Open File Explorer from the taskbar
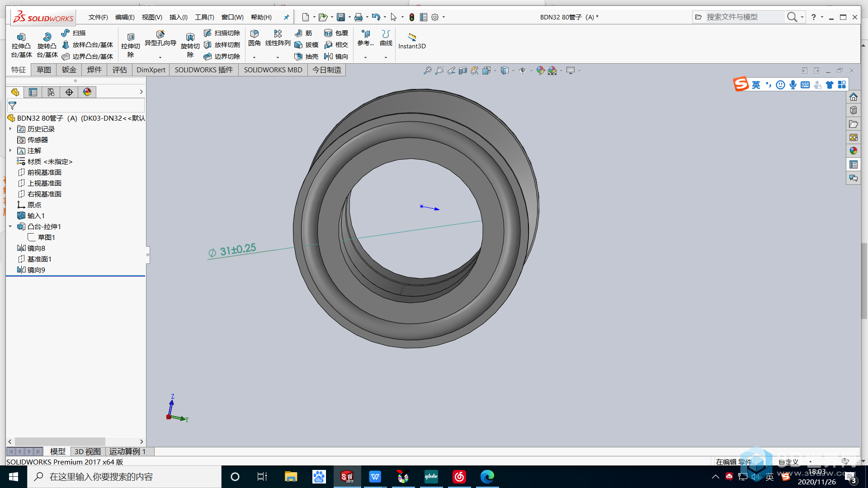 click(x=291, y=477)
